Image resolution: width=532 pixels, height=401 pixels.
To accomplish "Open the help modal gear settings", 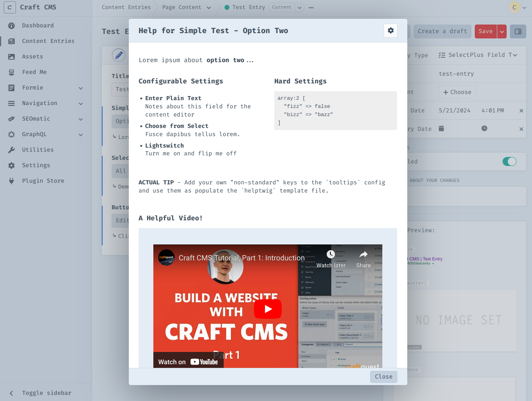I will coord(391,31).
